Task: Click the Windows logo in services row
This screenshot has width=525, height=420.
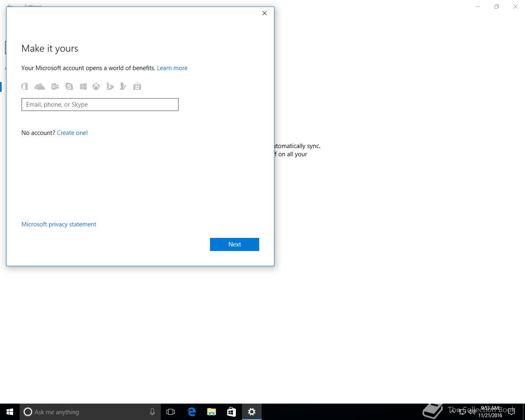Action: 83,86
